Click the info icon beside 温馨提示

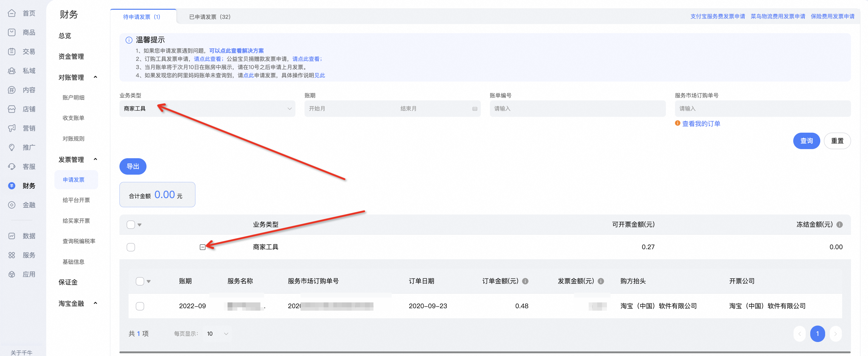pos(129,40)
